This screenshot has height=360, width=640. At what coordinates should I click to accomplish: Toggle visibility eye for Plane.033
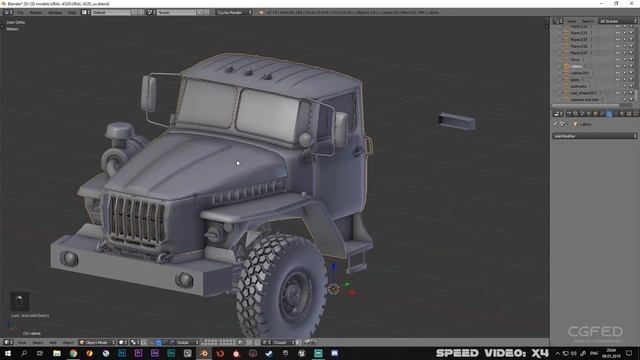(618, 33)
